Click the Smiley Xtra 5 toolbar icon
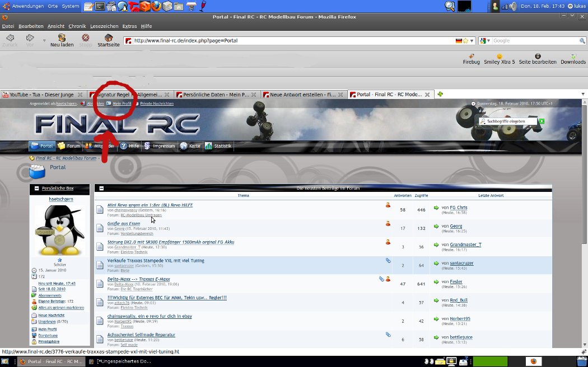This screenshot has height=367, width=588. [499, 57]
